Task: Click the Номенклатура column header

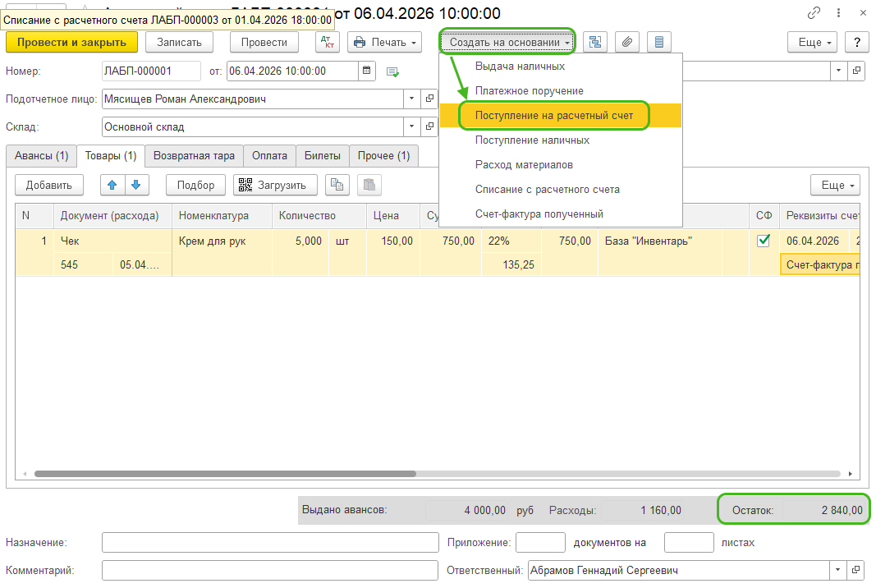Action: click(x=222, y=216)
